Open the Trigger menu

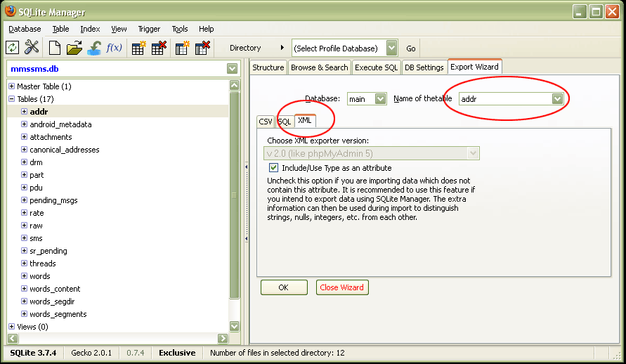[x=149, y=29]
